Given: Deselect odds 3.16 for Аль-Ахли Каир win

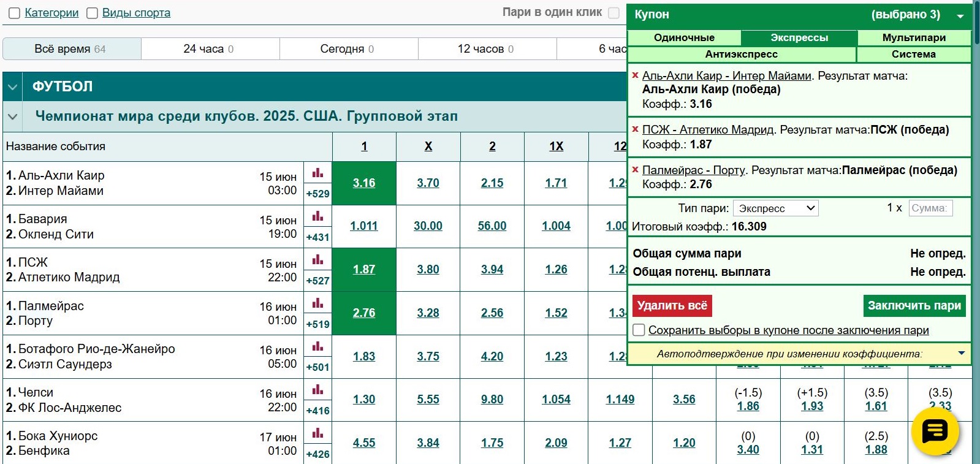Looking at the screenshot, I should tap(364, 183).
